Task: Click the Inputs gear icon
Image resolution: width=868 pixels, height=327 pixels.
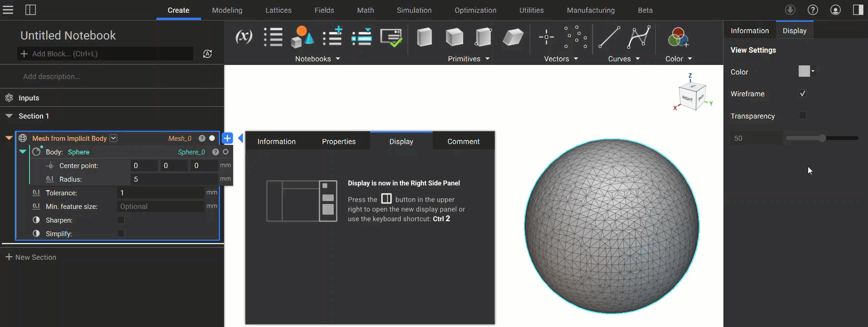Action: click(9, 98)
